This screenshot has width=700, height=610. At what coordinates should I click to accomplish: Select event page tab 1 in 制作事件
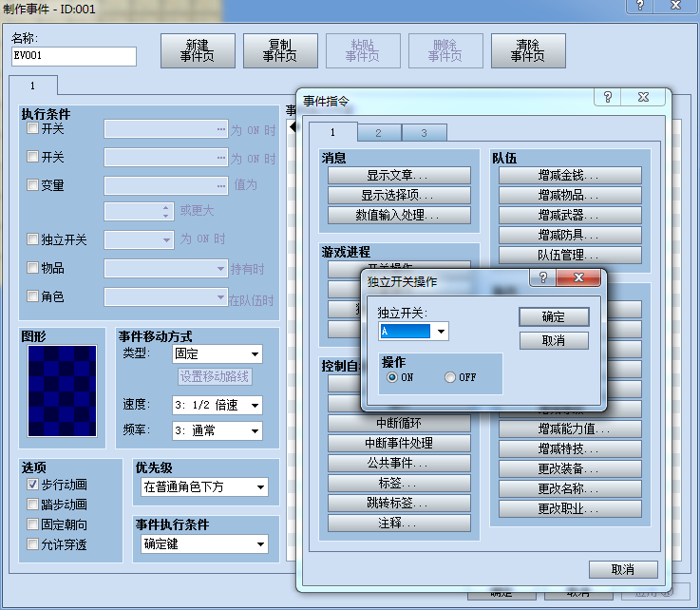click(32, 86)
